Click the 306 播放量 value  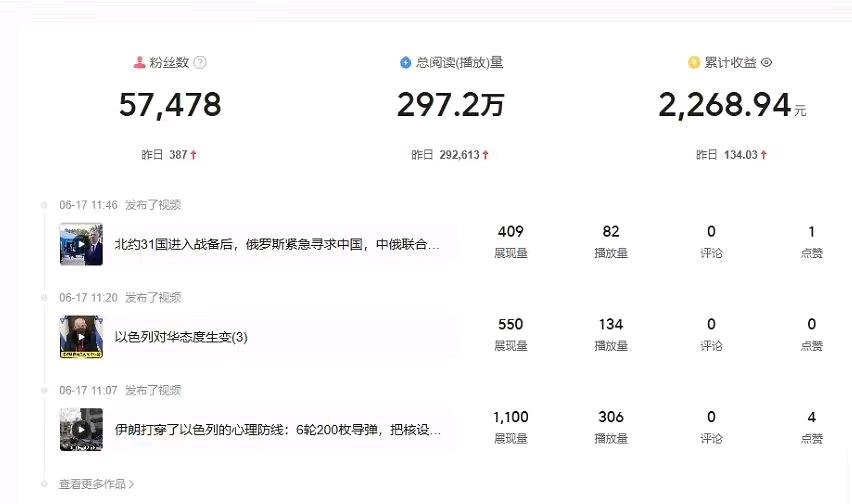pyautogui.click(x=611, y=417)
